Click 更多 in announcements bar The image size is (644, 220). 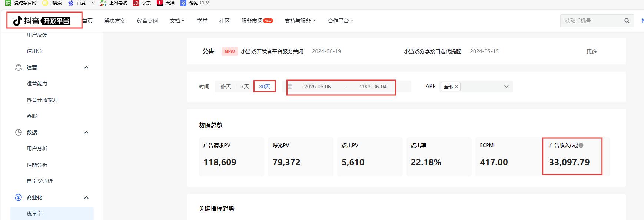point(592,51)
